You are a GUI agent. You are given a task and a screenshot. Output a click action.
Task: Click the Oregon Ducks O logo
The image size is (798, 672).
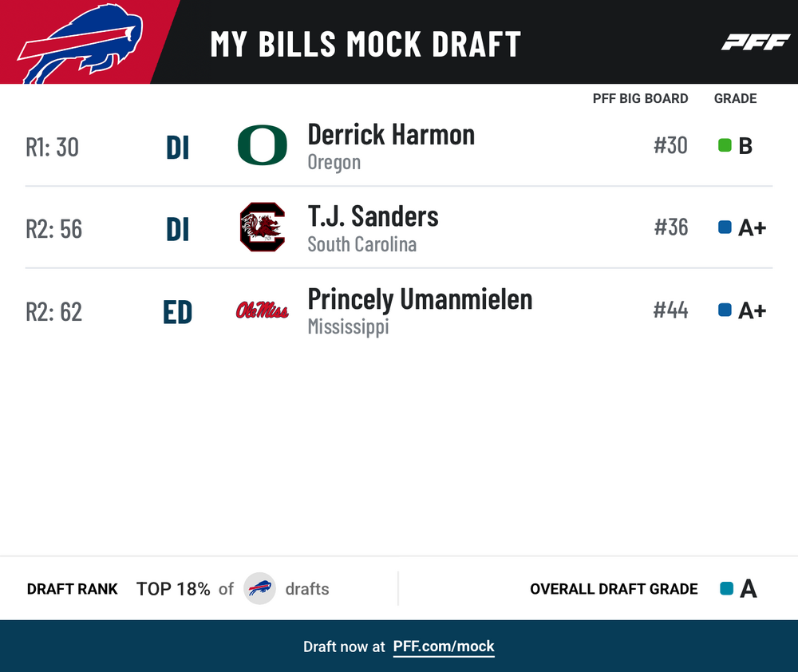coord(262,145)
